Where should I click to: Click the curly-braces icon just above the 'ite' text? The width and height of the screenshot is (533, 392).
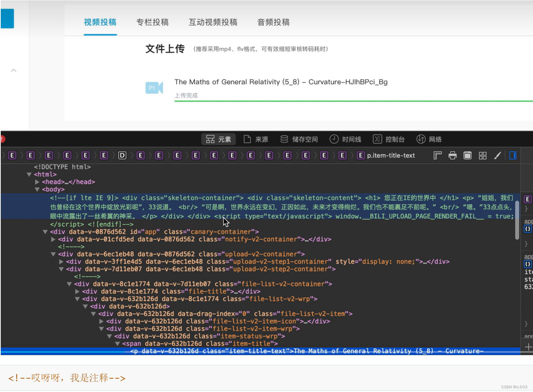(x=527, y=264)
